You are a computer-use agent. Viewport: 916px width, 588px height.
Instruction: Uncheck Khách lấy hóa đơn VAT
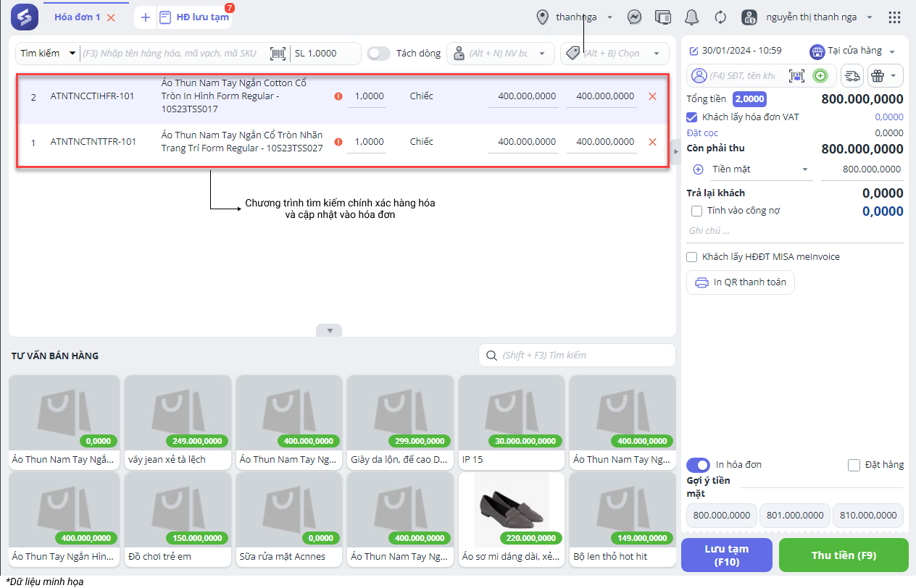[x=692, y=117]
